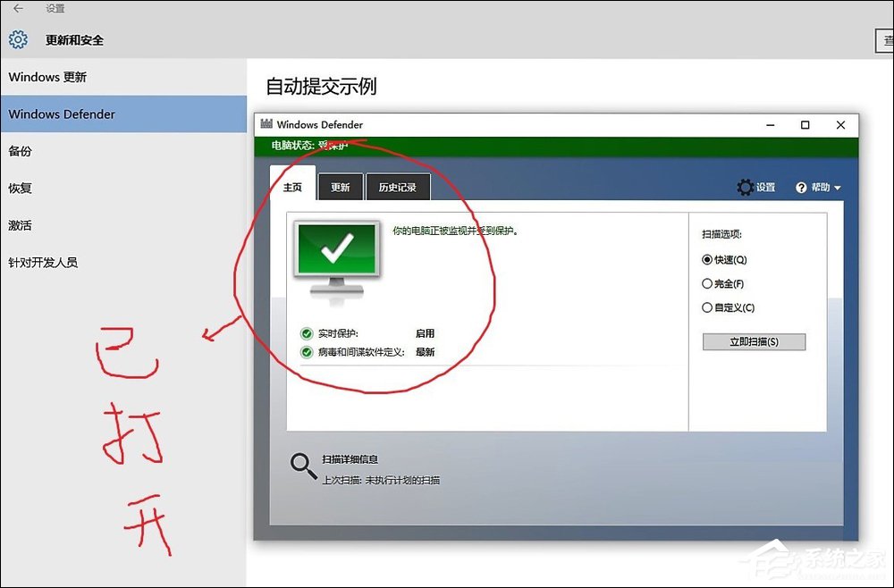Click the magnifier icon beside 扫描详细信息
Image resolution: width=894 pixels, height=588 pixels.
(x=304, y=466)
